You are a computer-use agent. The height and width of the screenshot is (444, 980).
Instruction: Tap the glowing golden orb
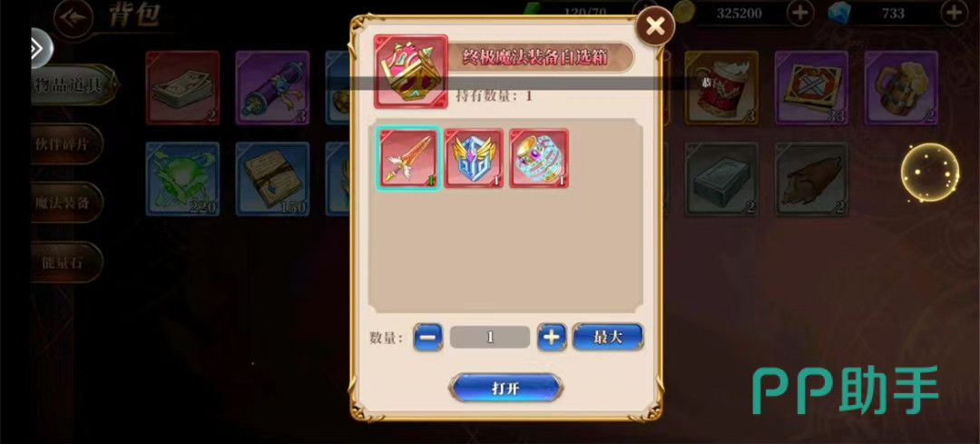(929, 173)
